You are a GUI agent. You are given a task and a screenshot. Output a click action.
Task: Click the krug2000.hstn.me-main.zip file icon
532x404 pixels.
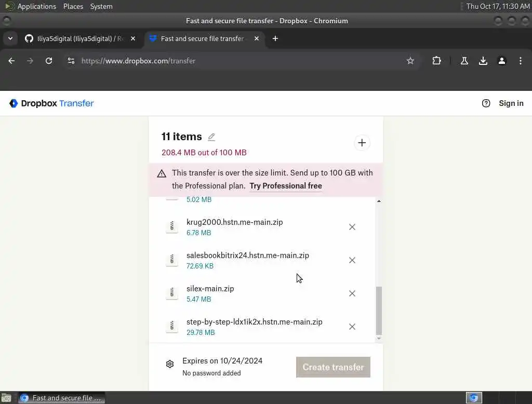[172, 226]
